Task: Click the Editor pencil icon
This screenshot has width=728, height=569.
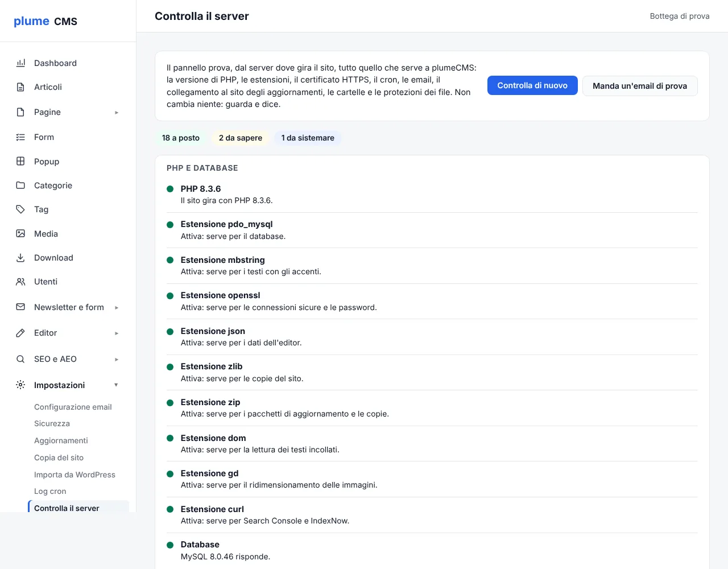Action: pos(20,333)
